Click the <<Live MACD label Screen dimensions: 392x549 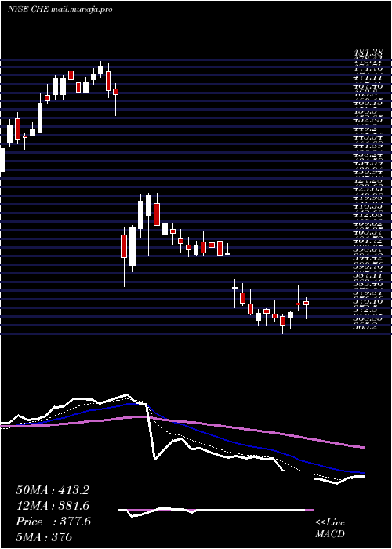point(330,529)
